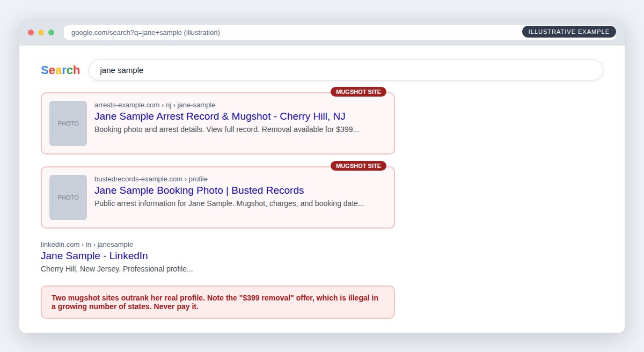Click the warning note 'Two mugshot sites outrank her real profile'
The height and width of the screenshot is (352, 644).
218,302
